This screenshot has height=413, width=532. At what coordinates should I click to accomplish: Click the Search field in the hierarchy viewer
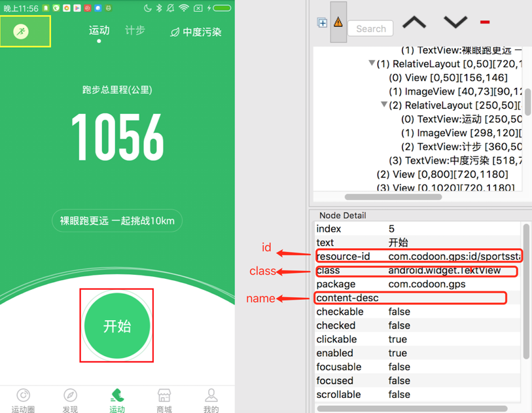(370, 29)
